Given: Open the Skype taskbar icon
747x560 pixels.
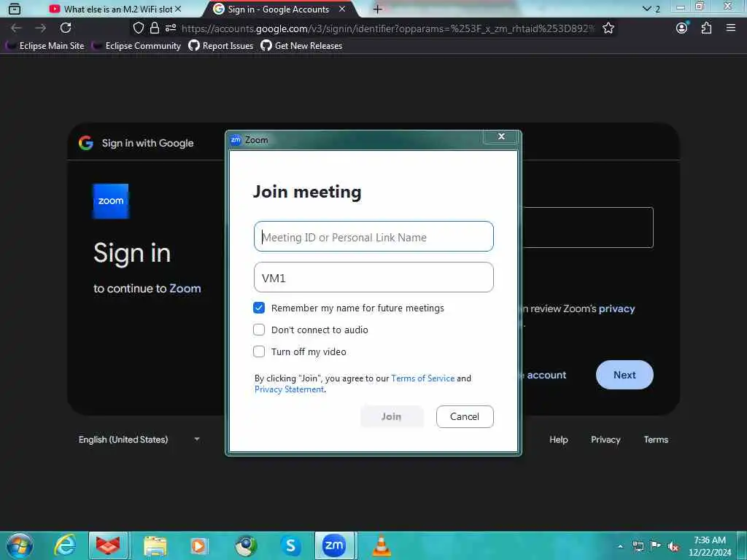Looking at the screenshot, I should coord(290,545).
